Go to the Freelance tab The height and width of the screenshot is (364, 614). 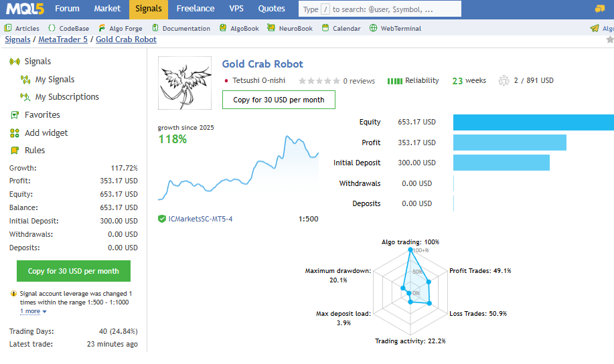click(x=196, y=9)
